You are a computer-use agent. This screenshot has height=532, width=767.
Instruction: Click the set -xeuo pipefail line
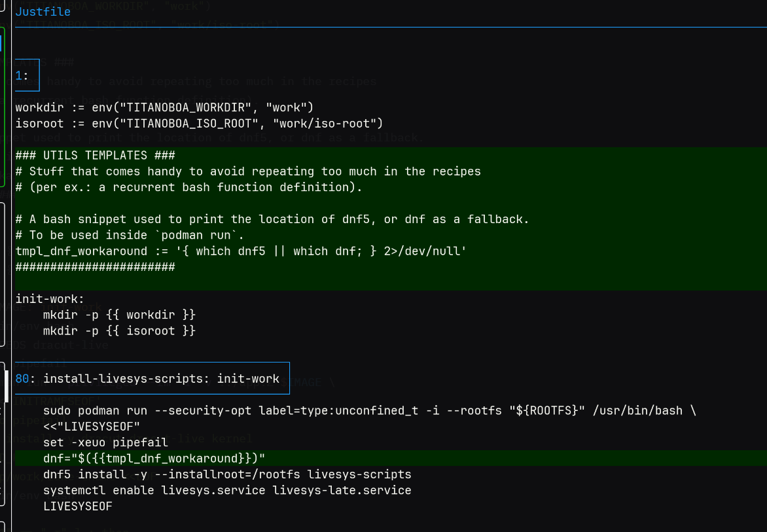tap(105, 442)
